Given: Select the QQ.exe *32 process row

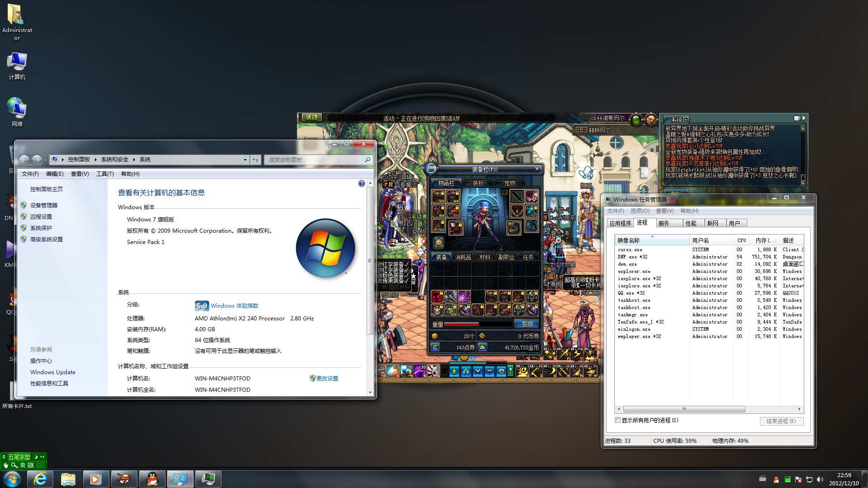Looking at the screenshot, I should pos(709,293).
